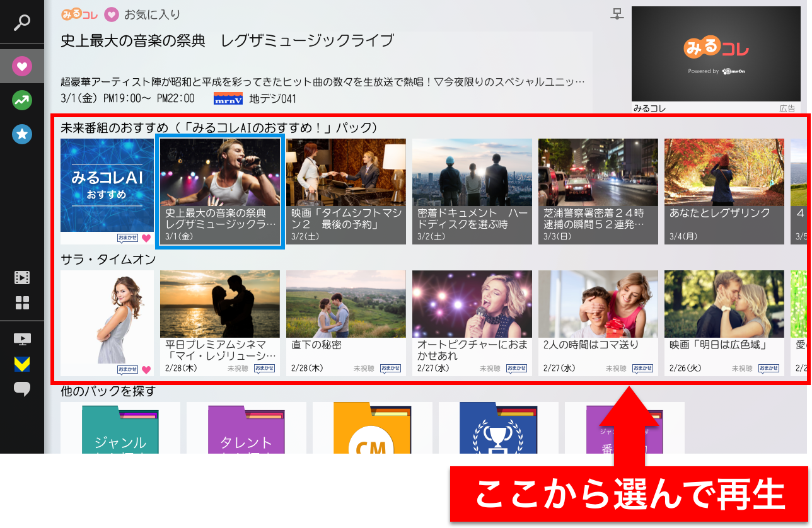Click the お気に入り tab label at top
This screenshot has width=812, height=528.
[152, 14]
